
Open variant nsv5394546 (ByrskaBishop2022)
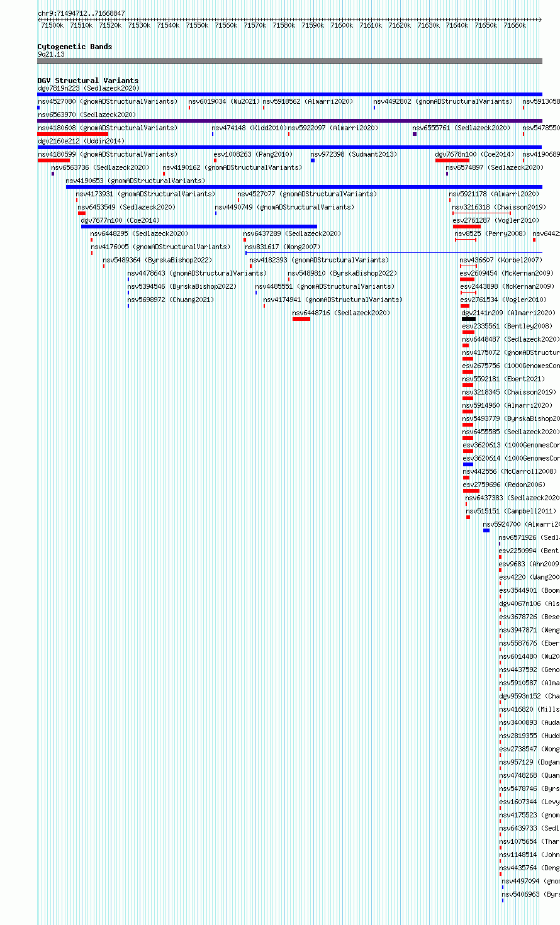point(182,286)
